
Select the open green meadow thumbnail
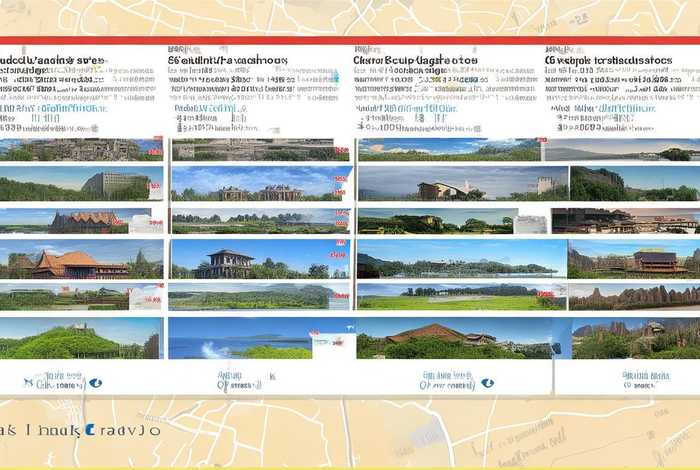pyautogui.click(x=462, y=297)
